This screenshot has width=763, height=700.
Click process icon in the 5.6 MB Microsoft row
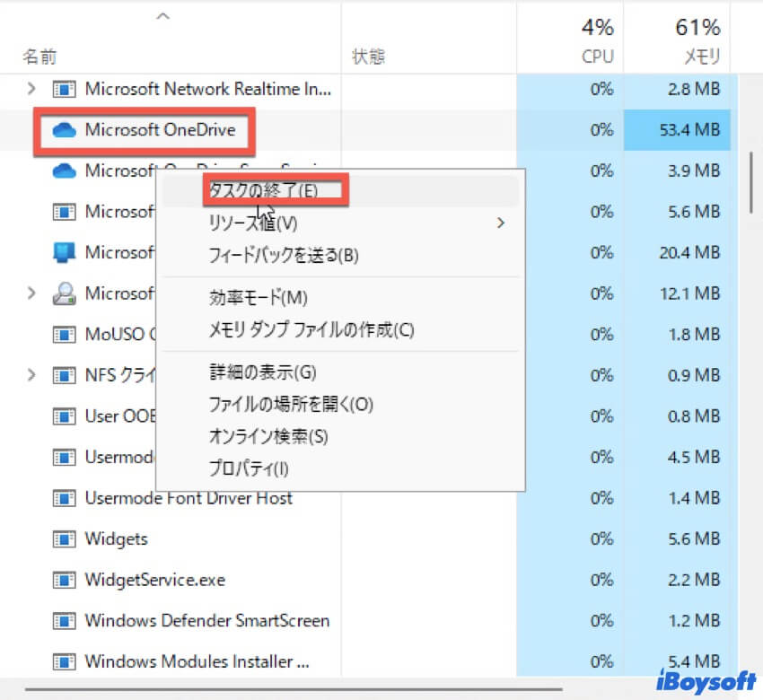click(x=65, y=212)
